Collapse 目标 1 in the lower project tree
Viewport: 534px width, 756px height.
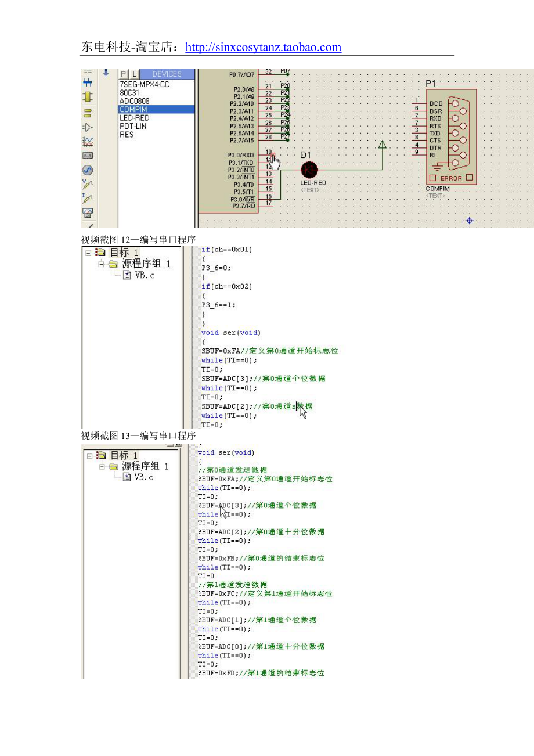pos(91,456)
